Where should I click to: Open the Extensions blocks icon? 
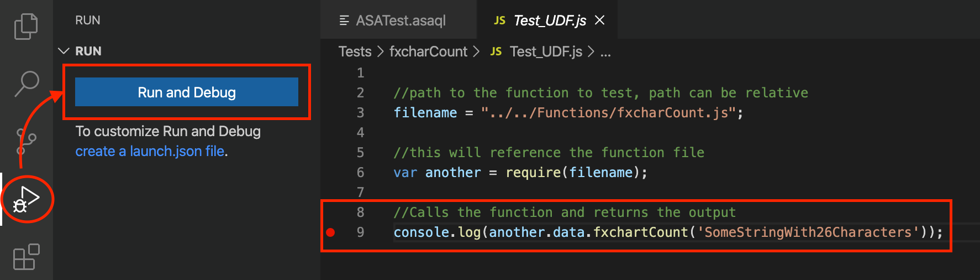click(x=26, y=257)
